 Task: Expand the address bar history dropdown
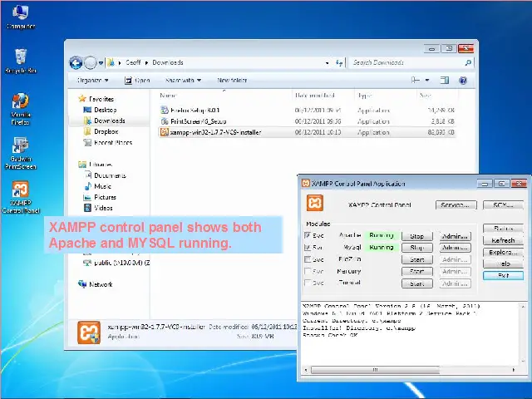(x=327, y=63)
